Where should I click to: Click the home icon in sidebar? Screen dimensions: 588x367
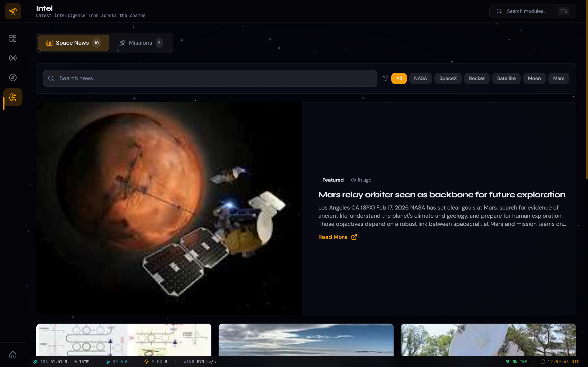(x=13, y=355)
